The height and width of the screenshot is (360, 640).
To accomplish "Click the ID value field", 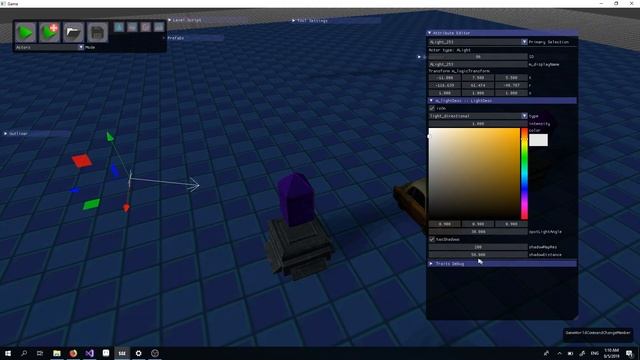I will tap(478, 57).
